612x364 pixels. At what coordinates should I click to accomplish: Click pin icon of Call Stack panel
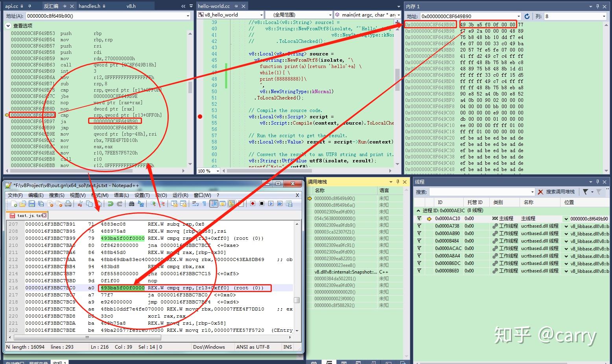point(398,182)
